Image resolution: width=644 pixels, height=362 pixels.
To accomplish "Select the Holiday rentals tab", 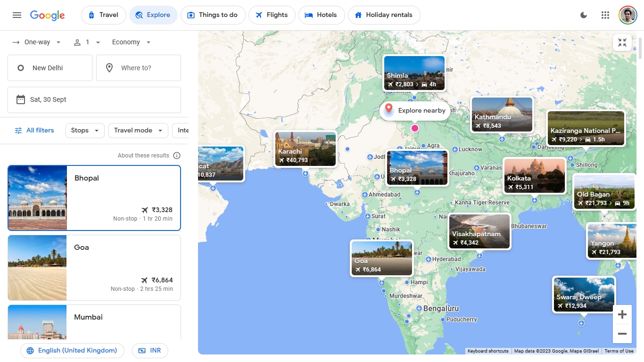I will pyautogui.click(x=384, y=15).
